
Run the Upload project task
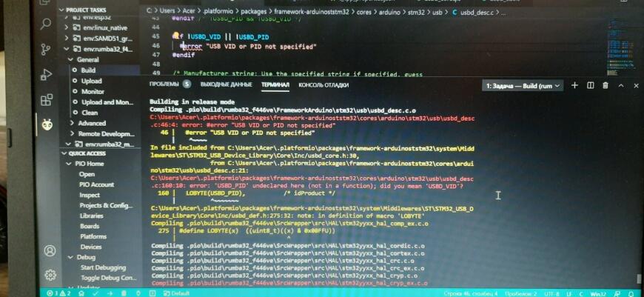(91, 81)
